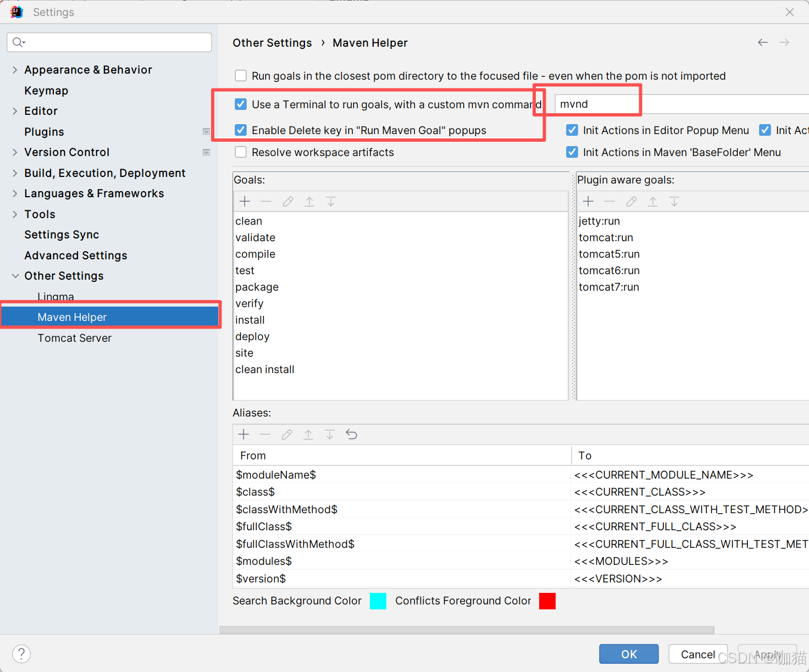
Task: Select the $moduleName$ alias row
Action: (521, 475)
